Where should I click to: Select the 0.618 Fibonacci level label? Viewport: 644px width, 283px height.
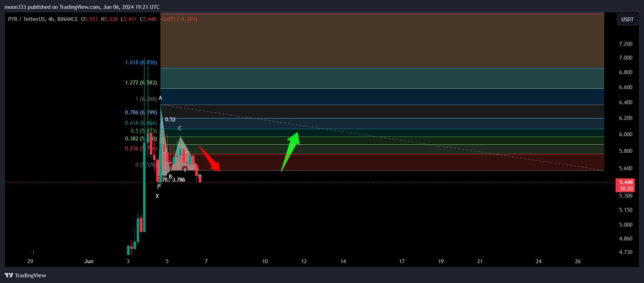(x=141, y=123)
